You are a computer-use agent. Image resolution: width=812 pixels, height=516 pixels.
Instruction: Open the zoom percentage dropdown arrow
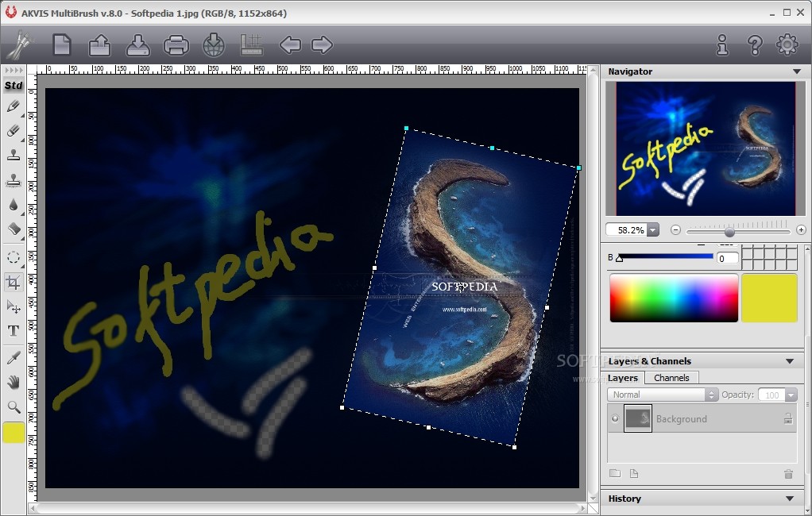click(x=653, y=229)
